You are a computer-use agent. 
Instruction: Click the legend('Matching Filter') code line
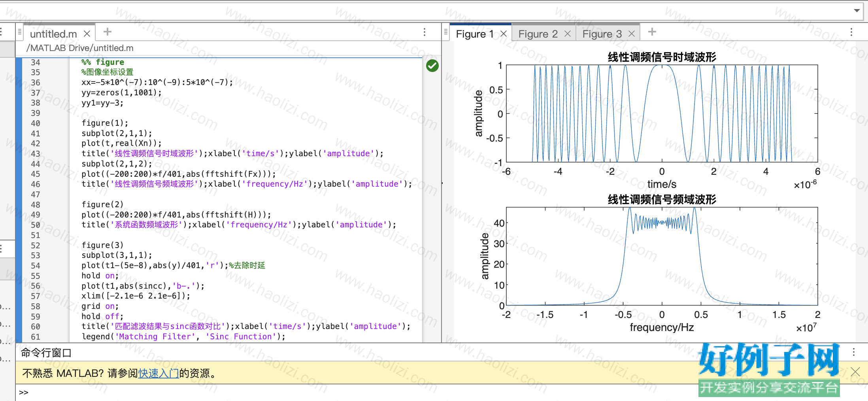click(183, 337)
